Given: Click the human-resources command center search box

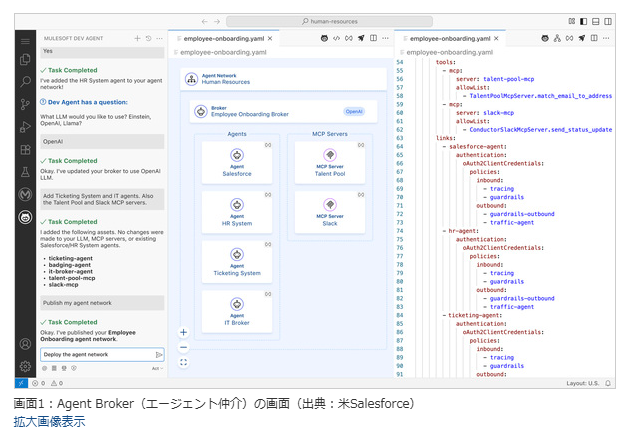Looking at the screenshot, I should coord(330,21).
